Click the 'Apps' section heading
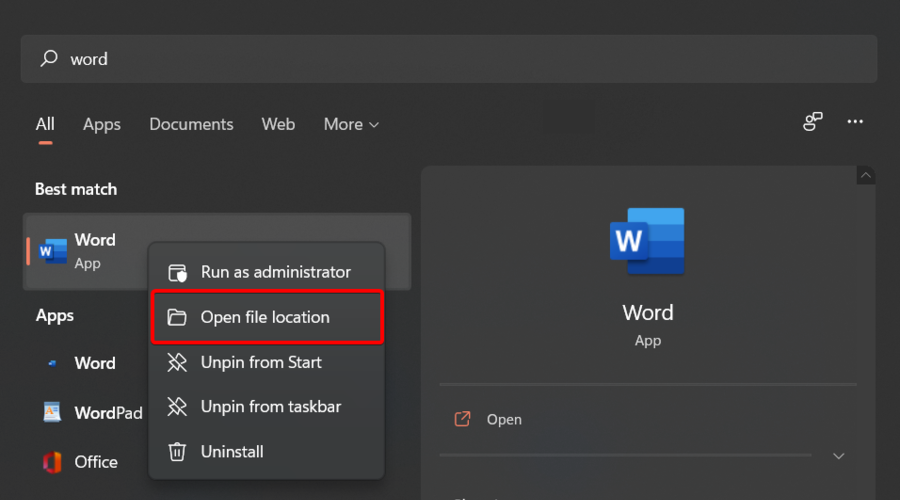The image size is (900, 500). tap(55, 315)
